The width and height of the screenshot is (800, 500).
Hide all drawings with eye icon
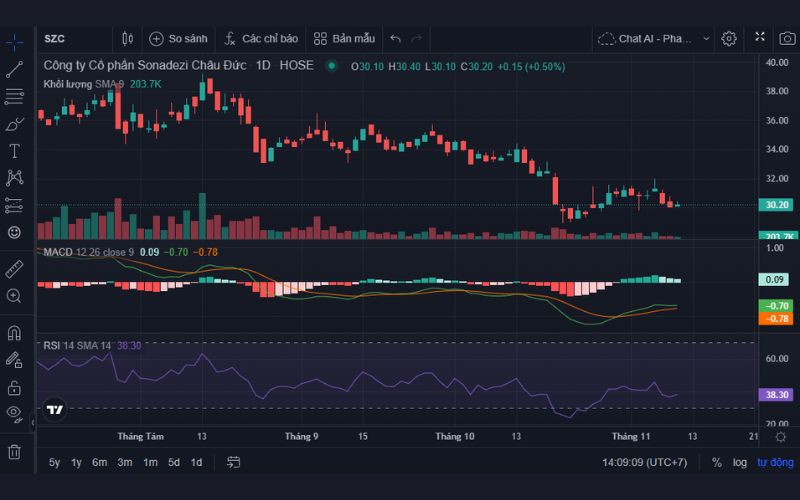pos(14,413)
